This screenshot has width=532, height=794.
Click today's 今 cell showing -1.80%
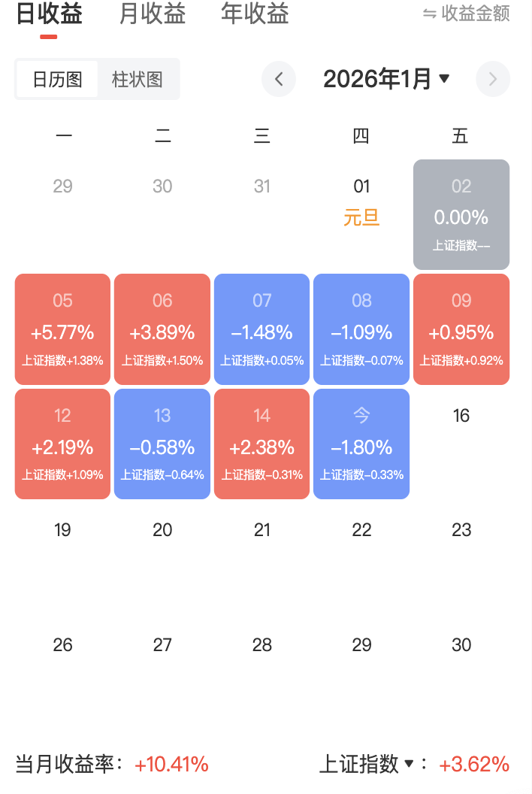(x=361, y=444)
